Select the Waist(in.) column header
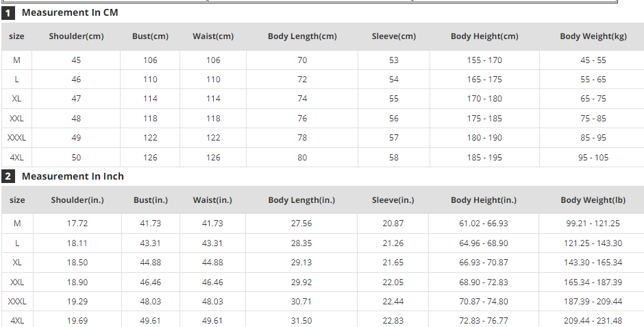Viewport: 644px width, 327px height. pyautogui.click(x=212, y=200)
